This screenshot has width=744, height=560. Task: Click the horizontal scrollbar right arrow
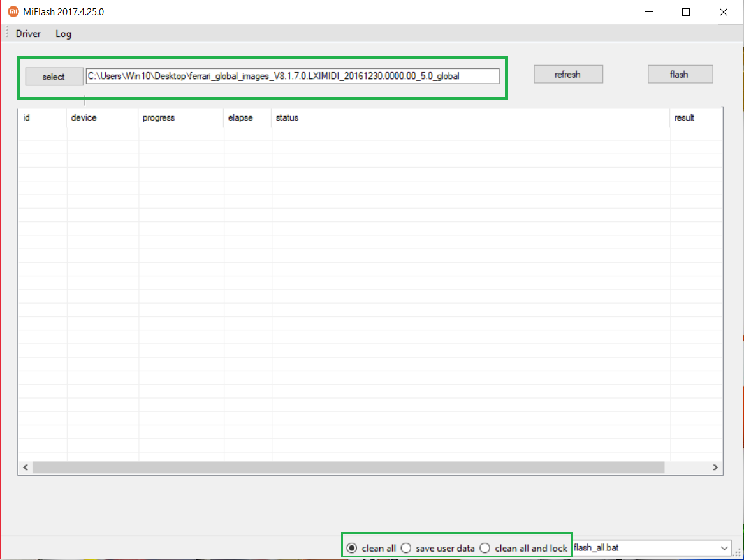(715, 468)
